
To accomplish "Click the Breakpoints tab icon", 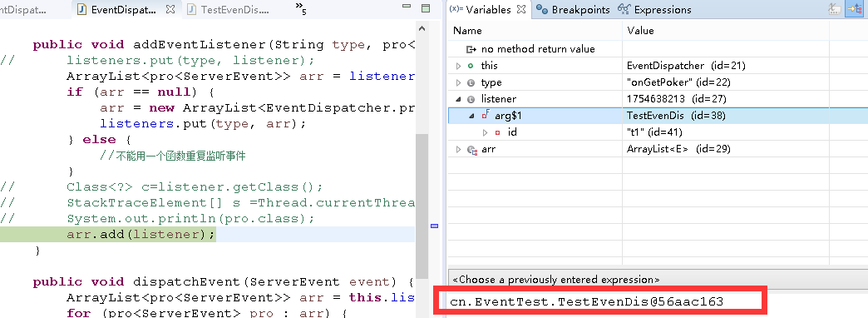I will (x=542, y=9).
